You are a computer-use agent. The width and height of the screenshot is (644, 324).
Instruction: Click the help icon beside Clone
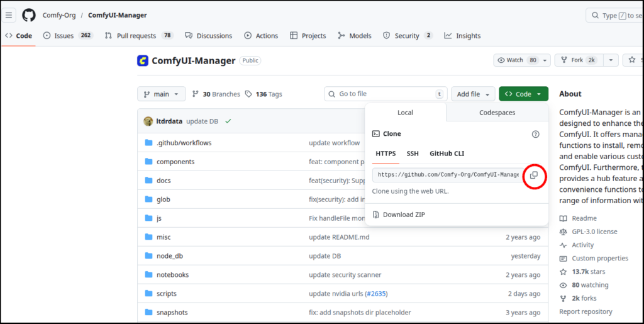[x=535, y=134]
